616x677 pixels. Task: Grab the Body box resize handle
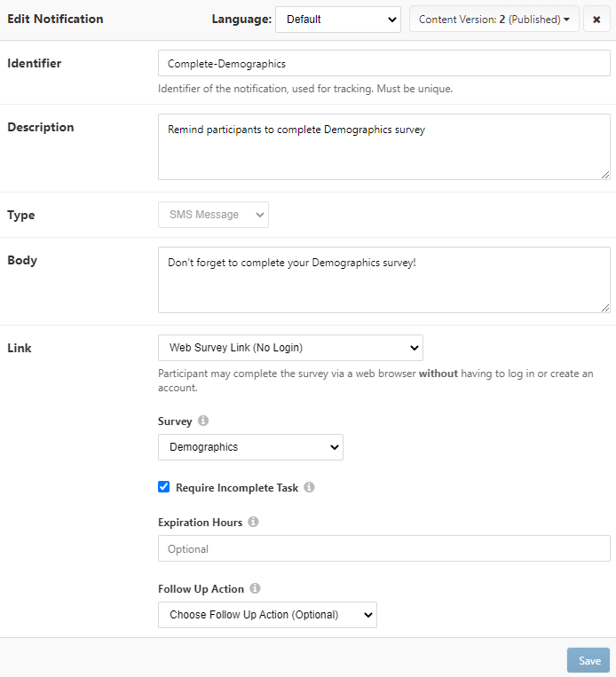[605, 308]
